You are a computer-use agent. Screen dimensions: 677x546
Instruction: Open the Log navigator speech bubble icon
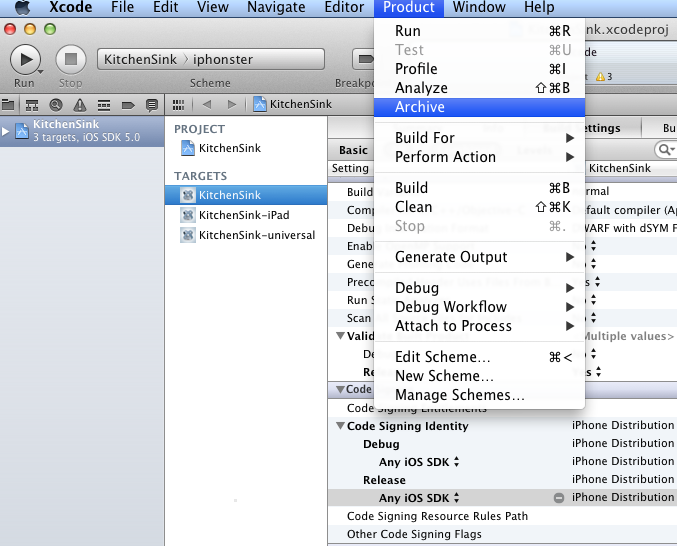[x=152, y=104]
